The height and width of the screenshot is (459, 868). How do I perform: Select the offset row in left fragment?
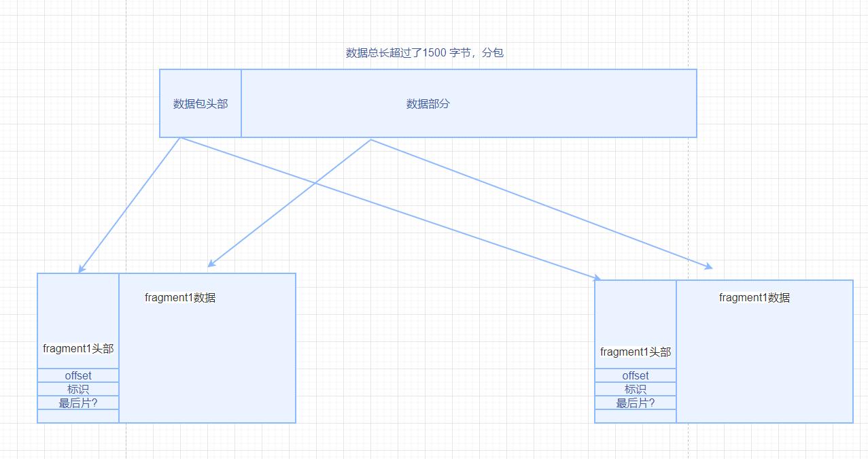78,376
